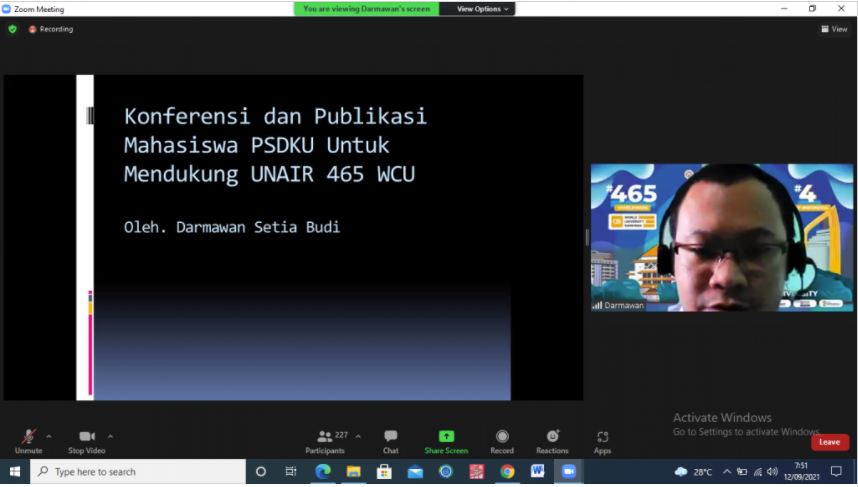The width and height of the screenshot is (858, 487).
Task: Click the green encryption shield icon
Action: point(13,29)
